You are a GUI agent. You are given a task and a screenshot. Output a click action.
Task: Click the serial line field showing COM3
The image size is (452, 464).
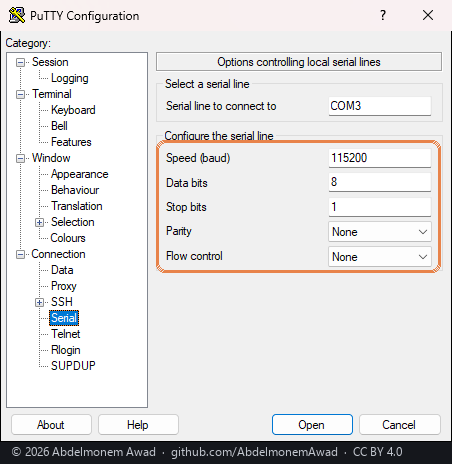(x=380, y=106)
